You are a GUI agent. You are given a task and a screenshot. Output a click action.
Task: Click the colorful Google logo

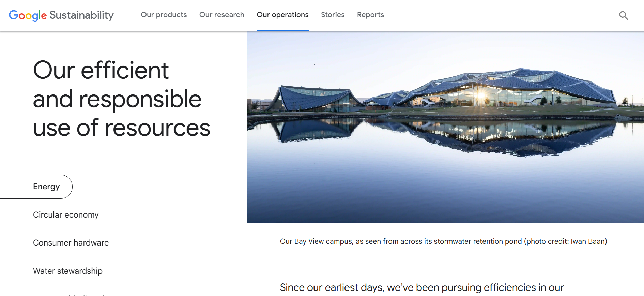pyautogui.click(x=28, y=15)
